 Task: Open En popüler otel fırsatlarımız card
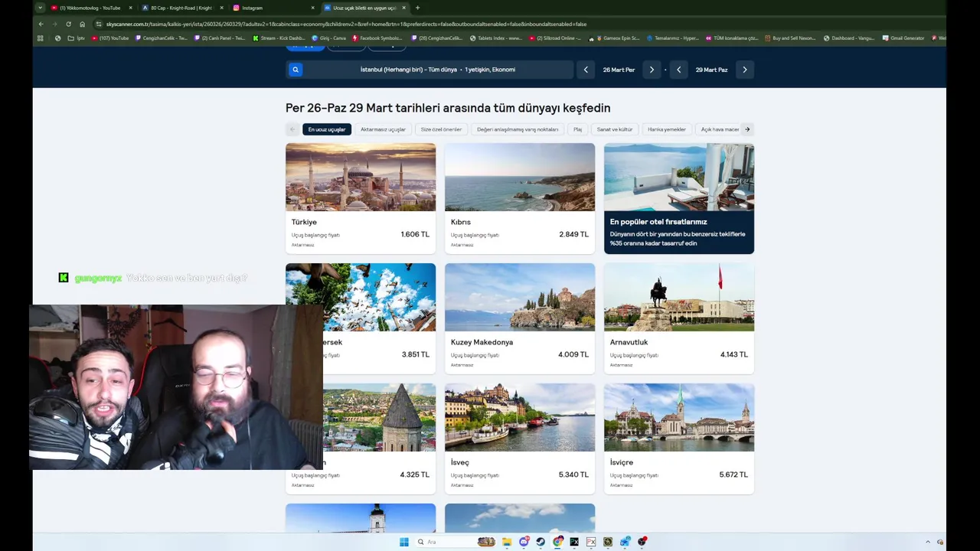[x=679, y=198]
